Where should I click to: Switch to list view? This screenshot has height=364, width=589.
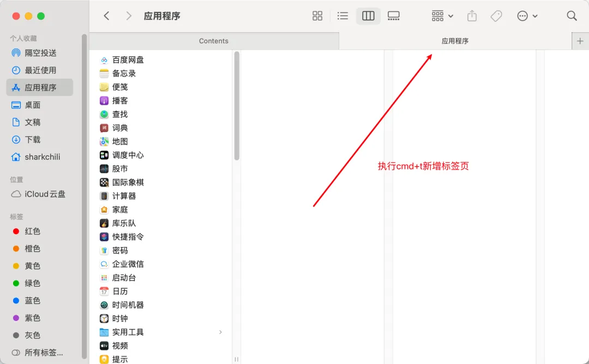342,16
